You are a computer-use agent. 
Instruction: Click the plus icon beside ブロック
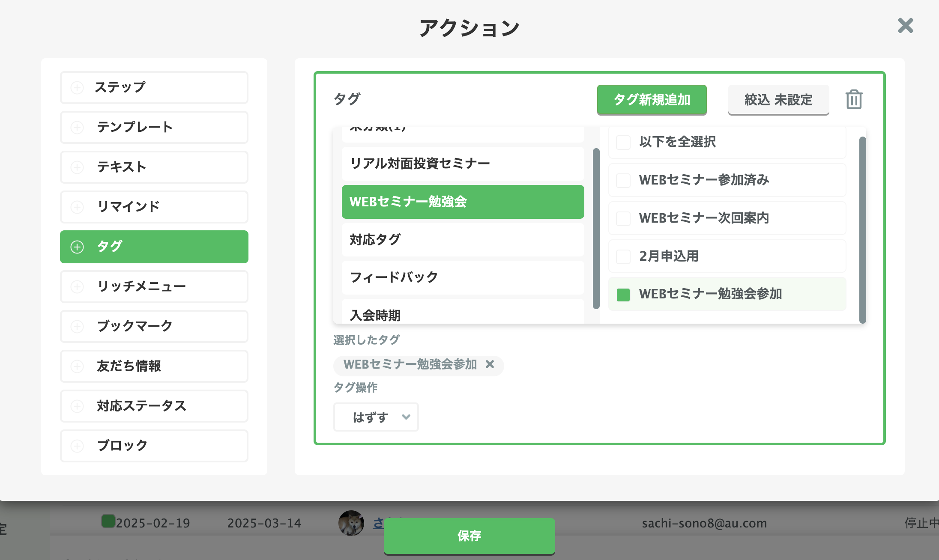click(78, 446)
